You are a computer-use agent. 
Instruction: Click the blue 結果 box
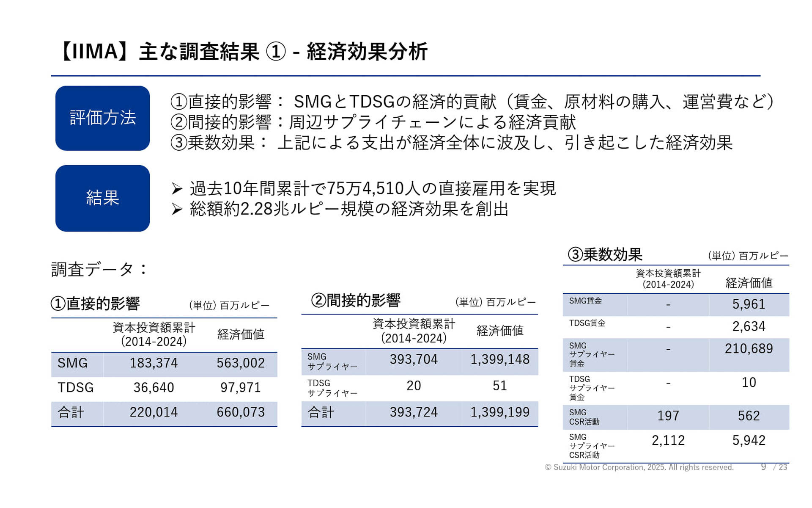click(102, 198)
